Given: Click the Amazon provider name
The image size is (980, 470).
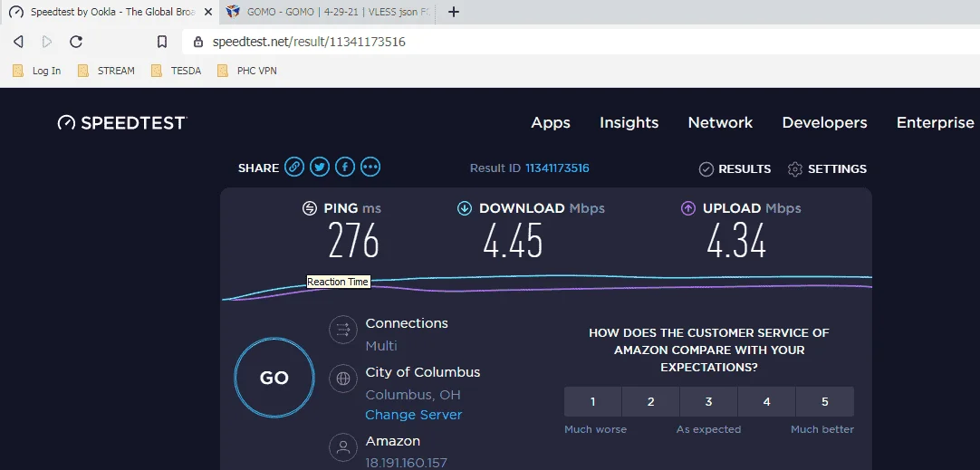Looking at the screenshot, I should coord(392,441).
